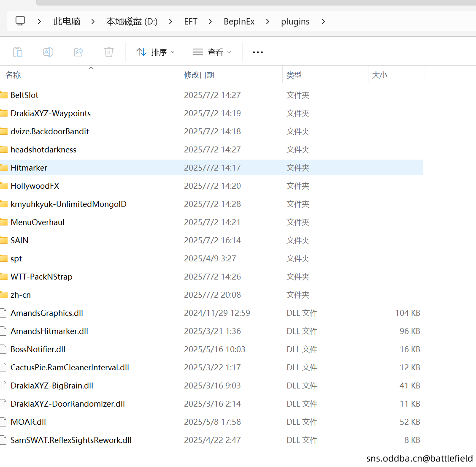
Task: Click the 41 KB size cell
Action: click(x=410, y=386)
